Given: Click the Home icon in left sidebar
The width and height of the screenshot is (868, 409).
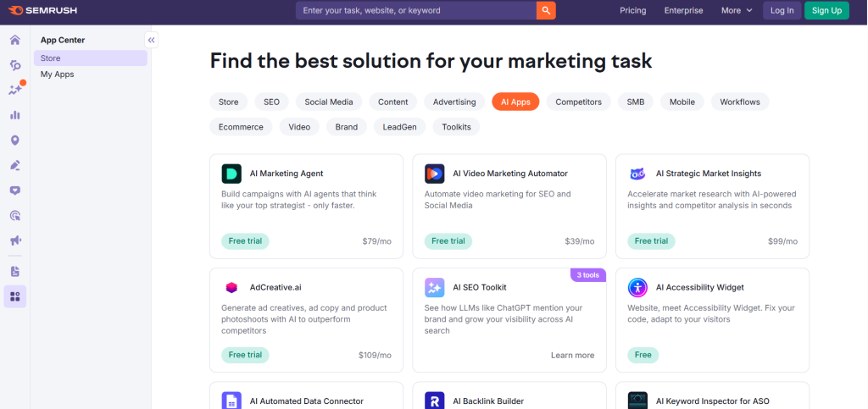Looking at the screenshot, I should [x=14, y=40].
